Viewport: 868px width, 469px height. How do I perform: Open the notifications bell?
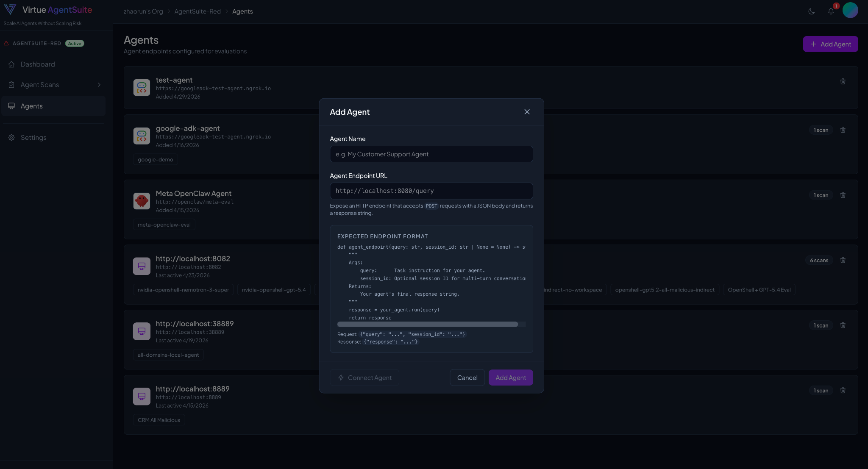point(831,11)
